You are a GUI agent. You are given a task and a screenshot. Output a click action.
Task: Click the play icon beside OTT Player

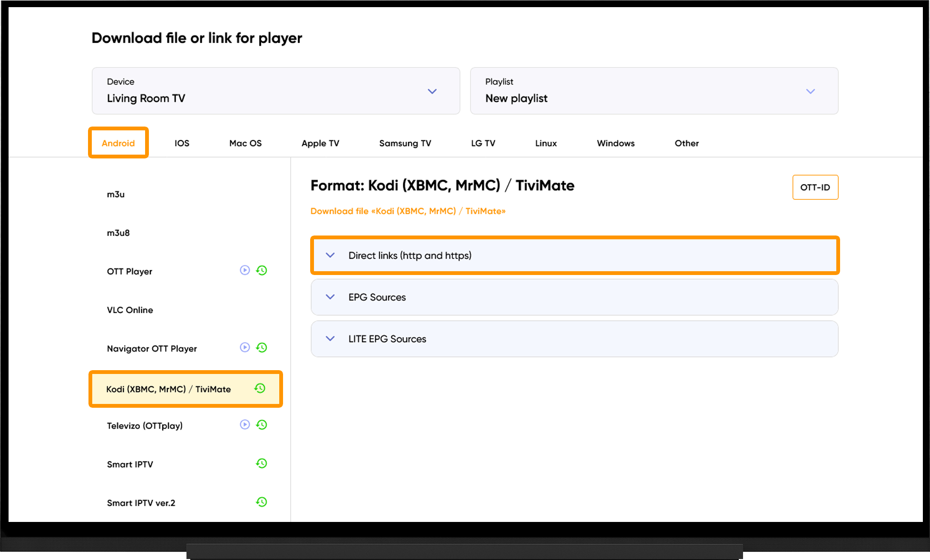[x=245, y=270]
